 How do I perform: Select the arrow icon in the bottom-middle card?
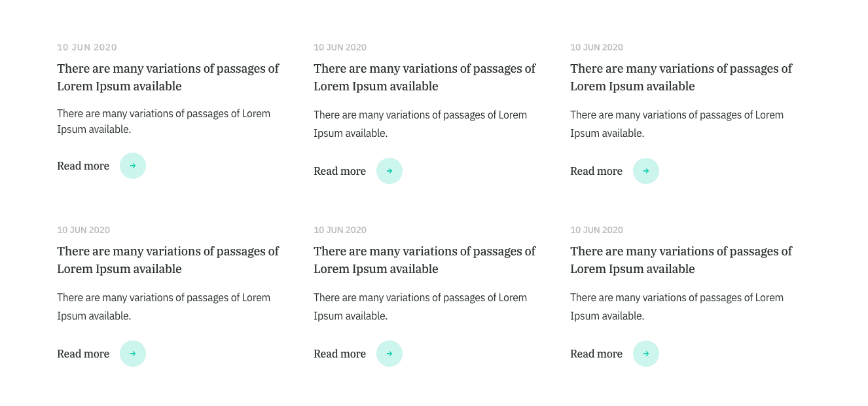[389, 354]
